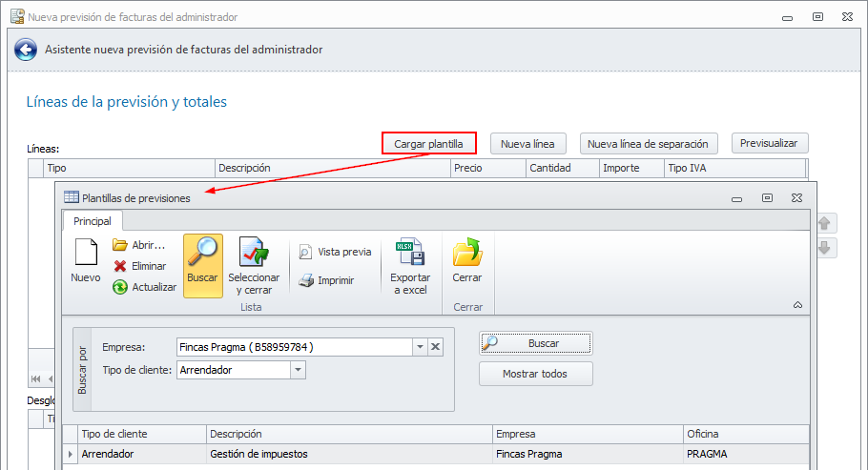Screen dimensions: 868x470
Task: Click Mostrar todos button
Action: 536,374
